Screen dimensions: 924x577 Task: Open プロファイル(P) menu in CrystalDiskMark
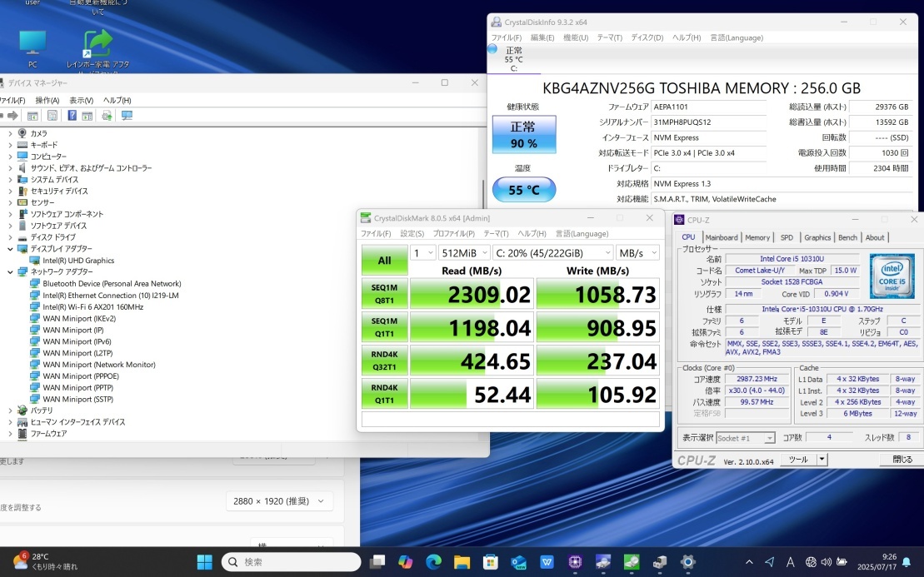coord(454,234)
